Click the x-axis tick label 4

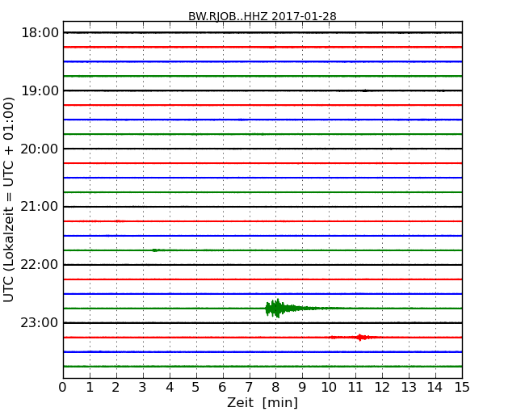click(170, 388)
